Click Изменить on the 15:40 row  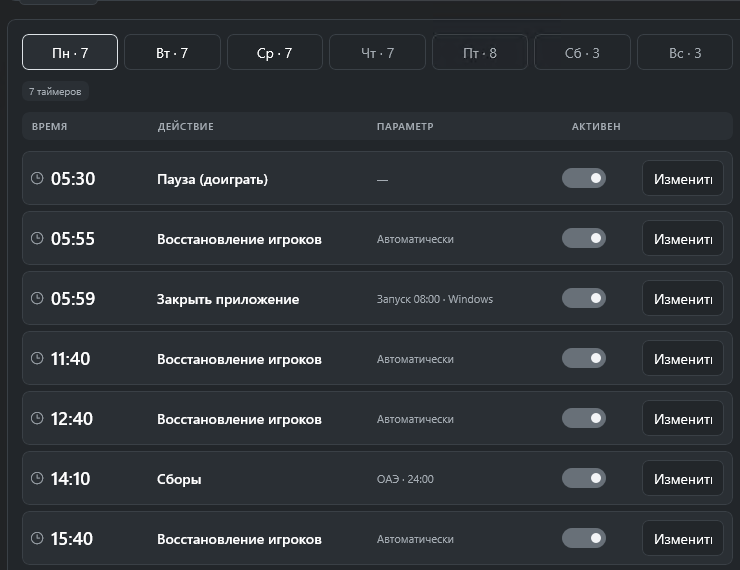(x=683, y=538)
